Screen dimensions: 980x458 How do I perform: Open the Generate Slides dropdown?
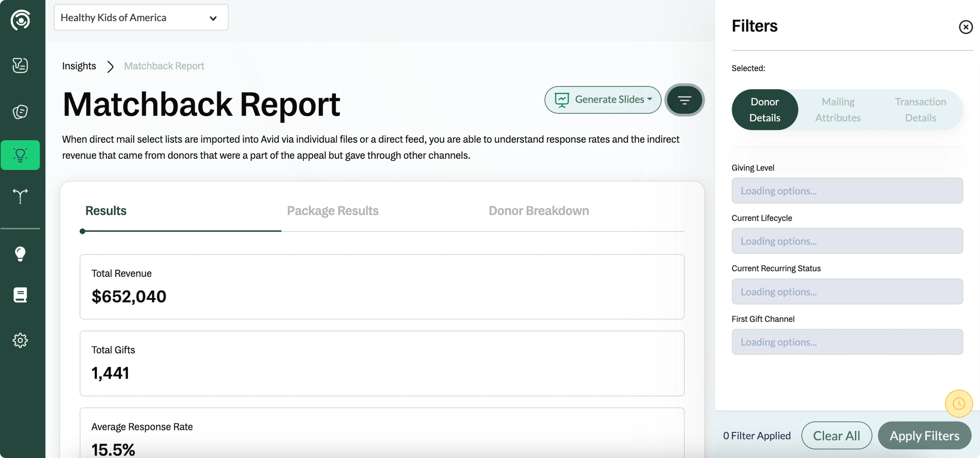tap(603, 100)
